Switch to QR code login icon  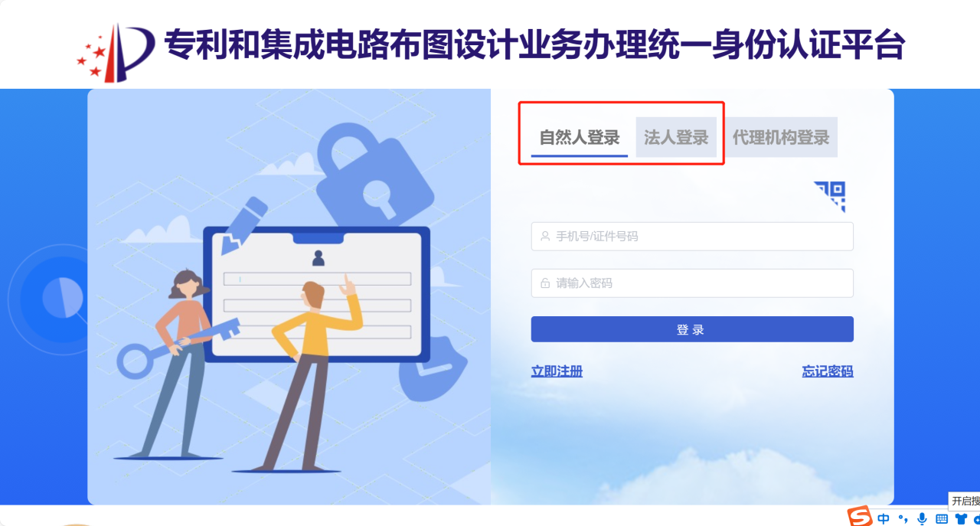click(829, 196)
